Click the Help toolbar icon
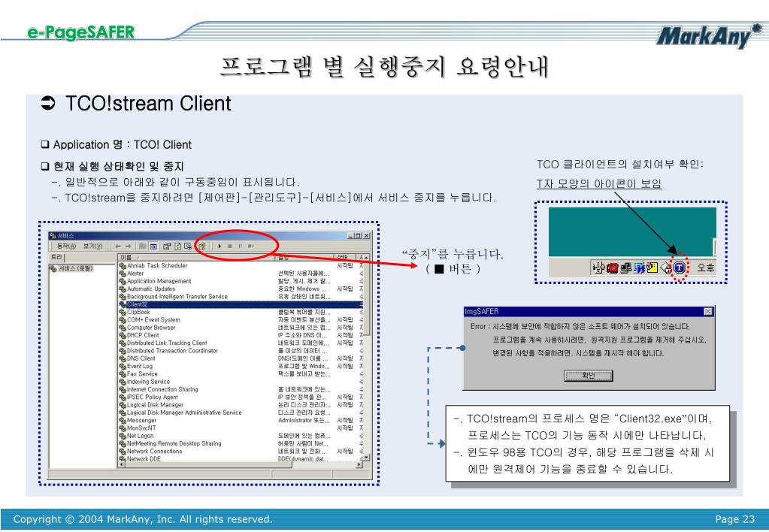The width and height of the screenshot is (769, 532). (201, 246)
